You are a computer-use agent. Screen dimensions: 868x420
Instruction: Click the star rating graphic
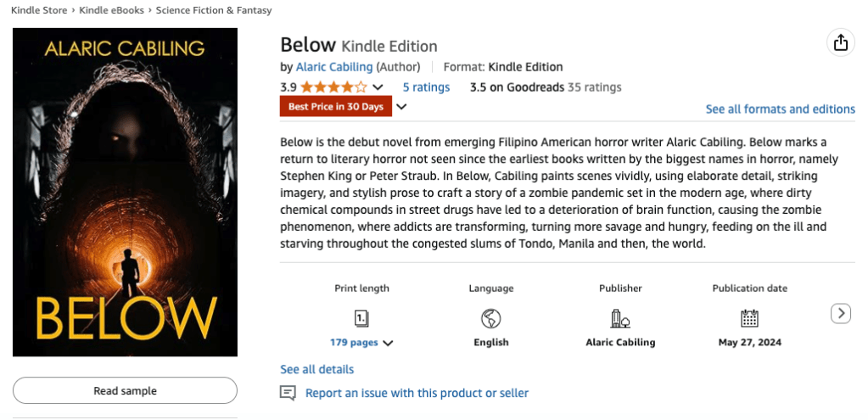[333, 87]
